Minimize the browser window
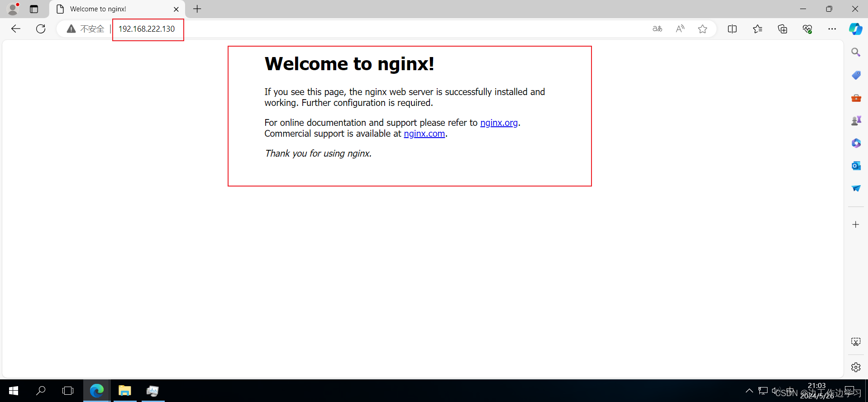Viewport: 868px width, 402px height. (x=803, y=9)
